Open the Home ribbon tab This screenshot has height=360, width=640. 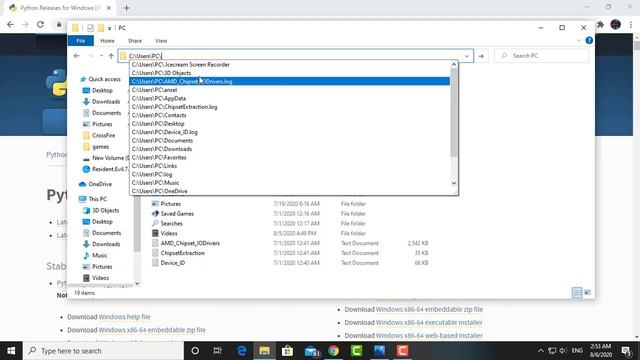(x=107, y=41)
